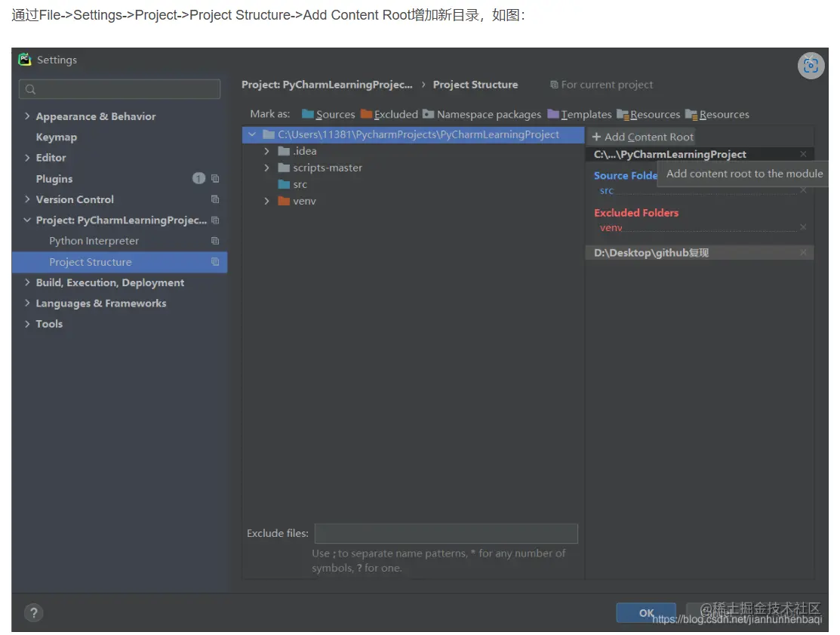Select the D:\Desktop\github content root entry
This screenshot has height=635, width=840.
(700, 252)
